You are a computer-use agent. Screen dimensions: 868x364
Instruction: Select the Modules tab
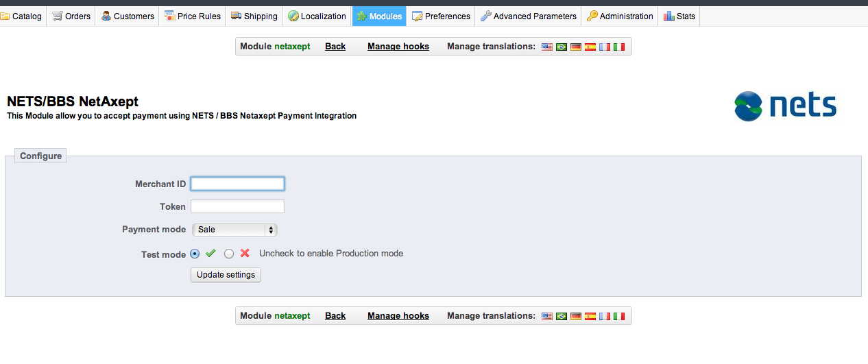379,16
